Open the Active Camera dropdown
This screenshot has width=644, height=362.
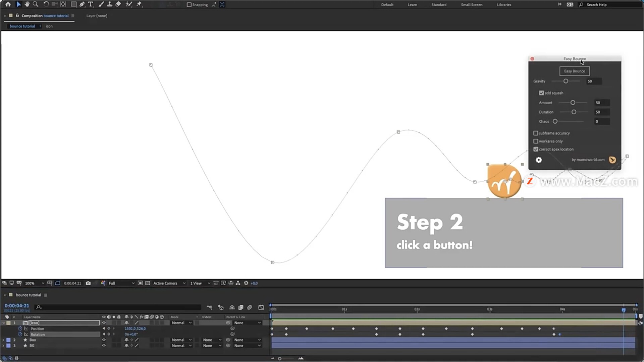(169, 283)
